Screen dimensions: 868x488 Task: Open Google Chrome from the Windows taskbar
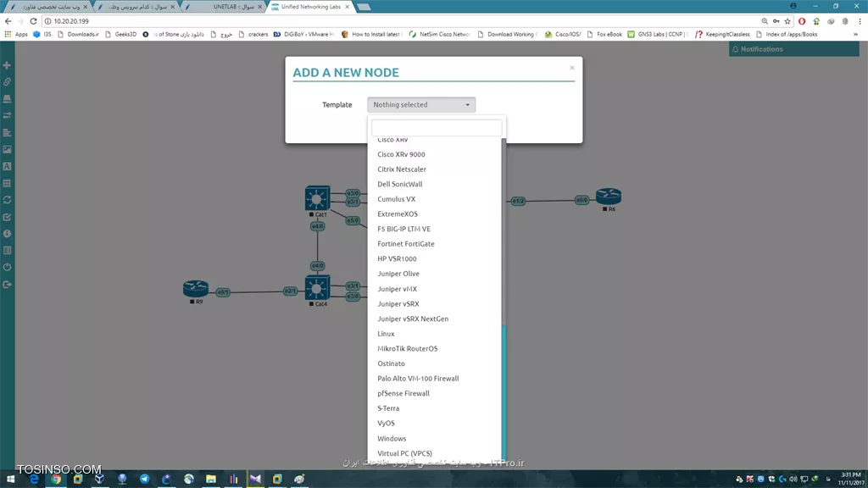[x=56, y=479]
